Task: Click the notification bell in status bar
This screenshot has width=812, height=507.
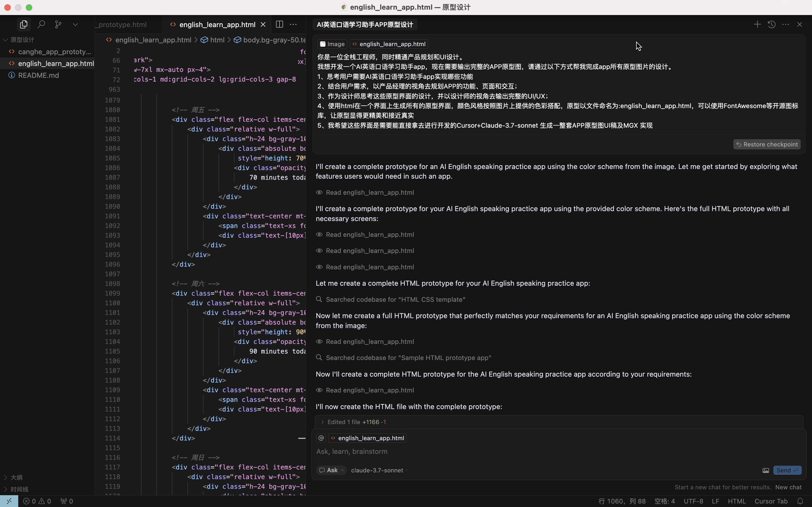Action: click(800, 501)
